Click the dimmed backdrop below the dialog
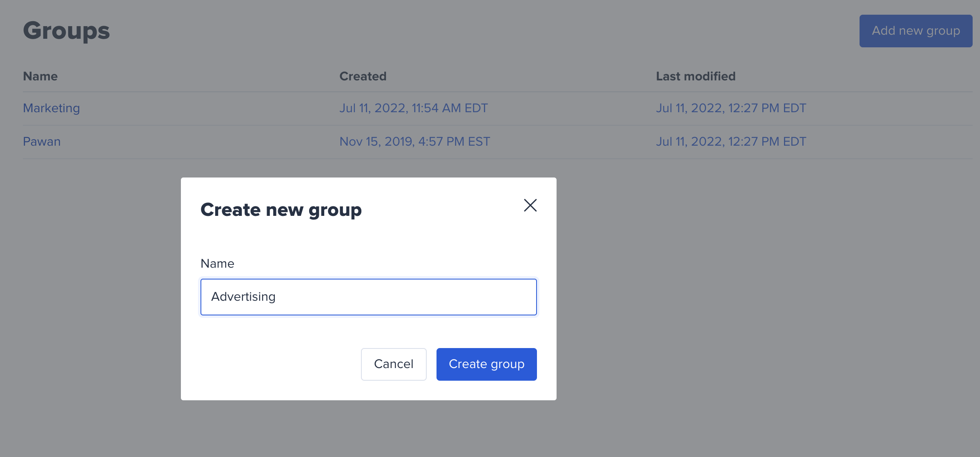Screen dimensions: 980x457 pos(368,428)
